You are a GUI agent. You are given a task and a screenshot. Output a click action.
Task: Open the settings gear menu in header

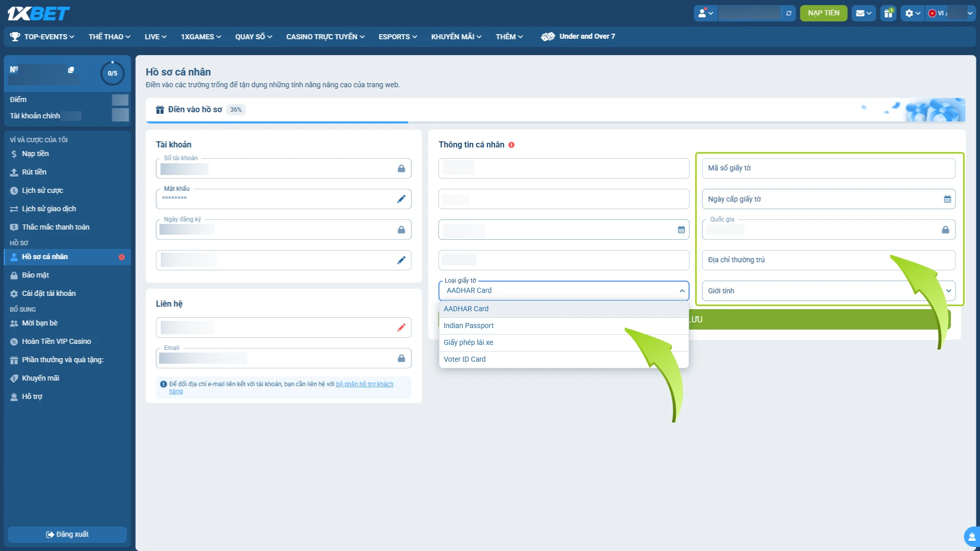(x=912, y=13)
